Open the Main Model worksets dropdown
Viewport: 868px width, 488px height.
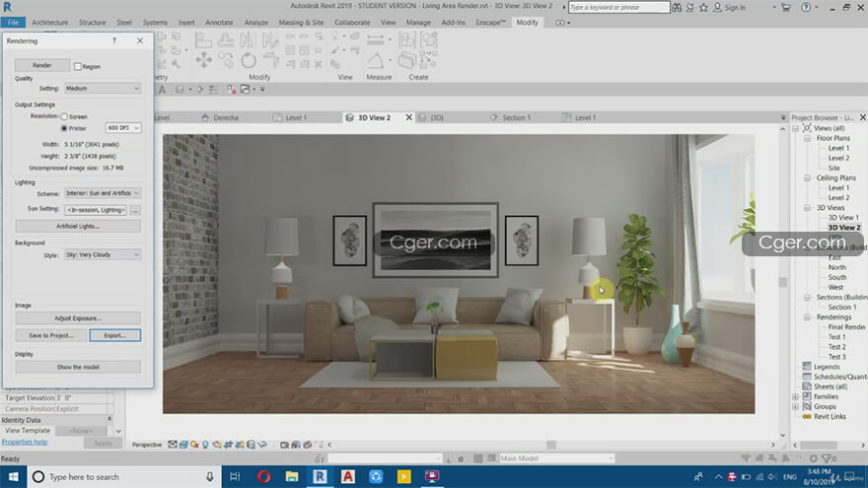[x=557, y=458]
